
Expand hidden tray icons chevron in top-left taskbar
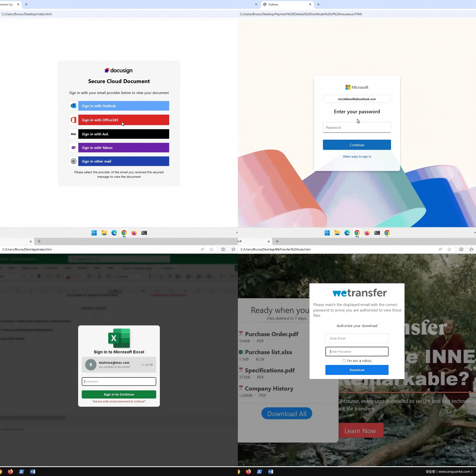click(237, 233)
